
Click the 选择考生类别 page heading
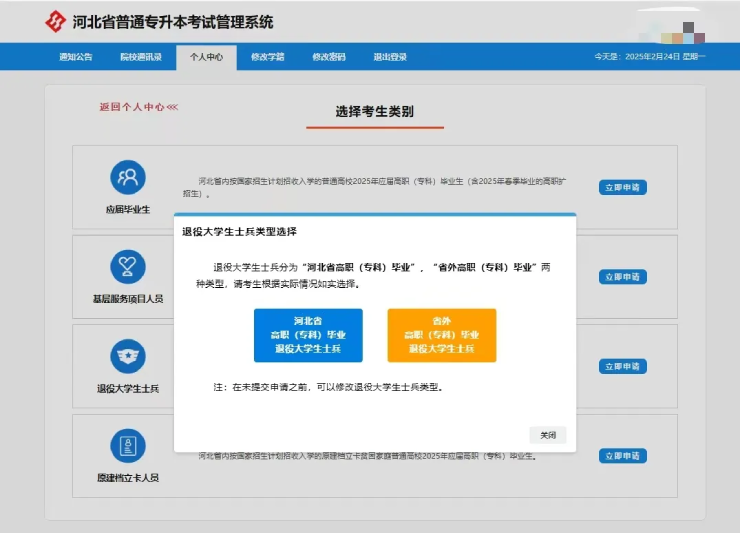click(375, 111)
